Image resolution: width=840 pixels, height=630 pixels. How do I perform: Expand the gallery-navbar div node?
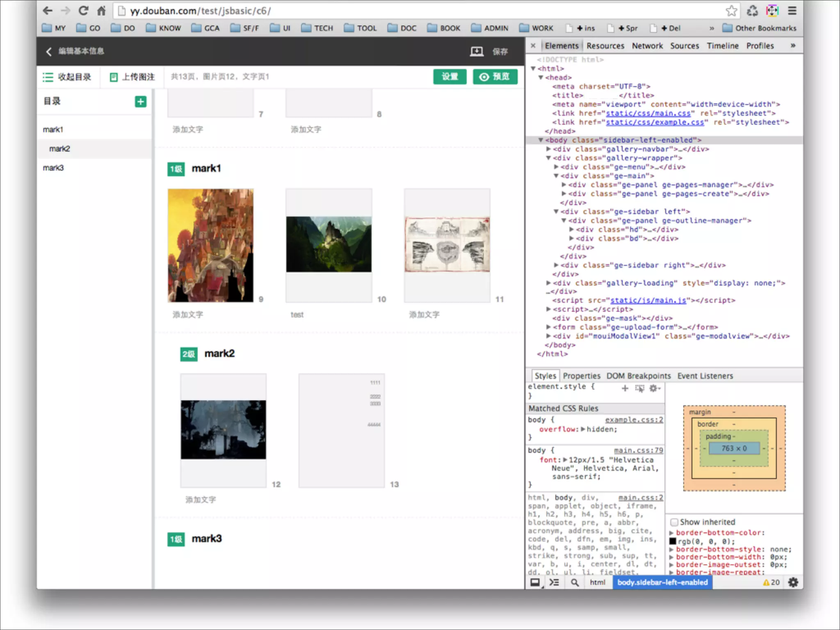[548, 149]
